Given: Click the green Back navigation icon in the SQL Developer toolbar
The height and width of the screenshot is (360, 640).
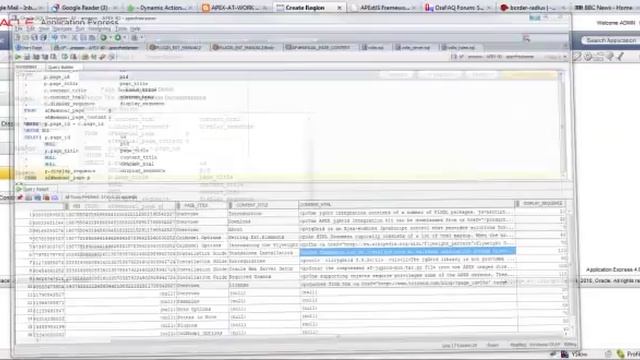Looking at the screenshot, I should pyautogui.click(x=104, y=38).
